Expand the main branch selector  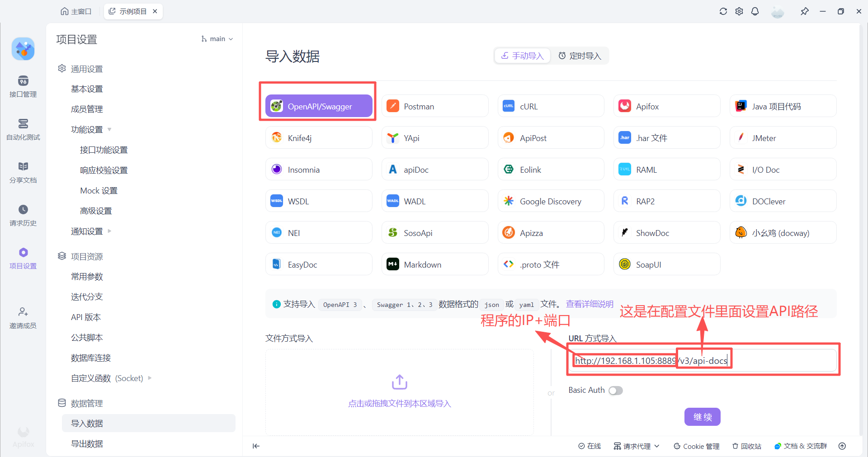point(217,39)
